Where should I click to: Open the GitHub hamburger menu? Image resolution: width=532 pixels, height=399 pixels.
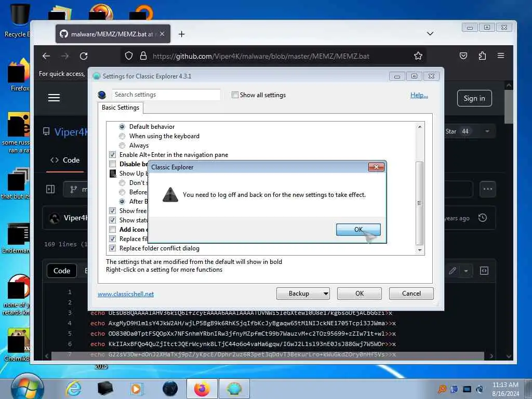[x=54, y=98]
